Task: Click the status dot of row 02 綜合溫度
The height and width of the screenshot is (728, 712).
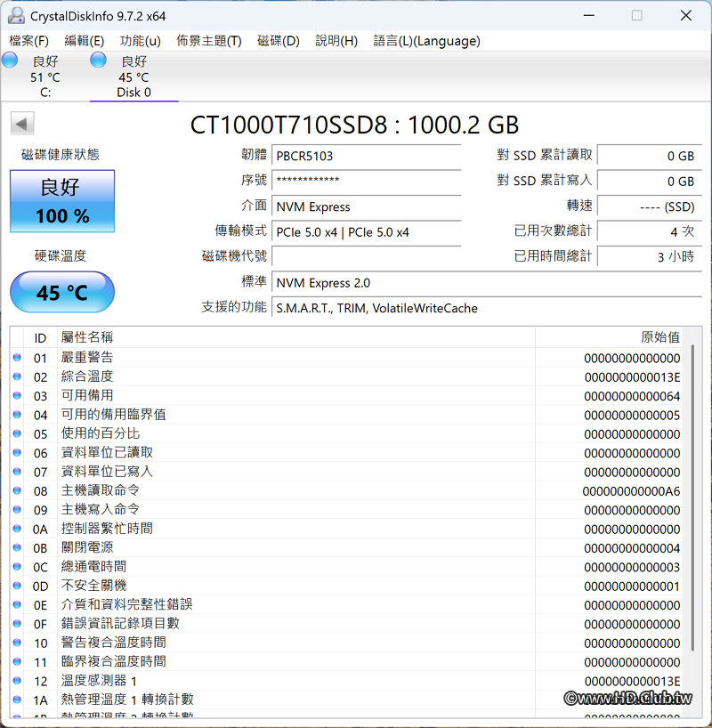Action: pyautogui.click(x=17, y=376)
